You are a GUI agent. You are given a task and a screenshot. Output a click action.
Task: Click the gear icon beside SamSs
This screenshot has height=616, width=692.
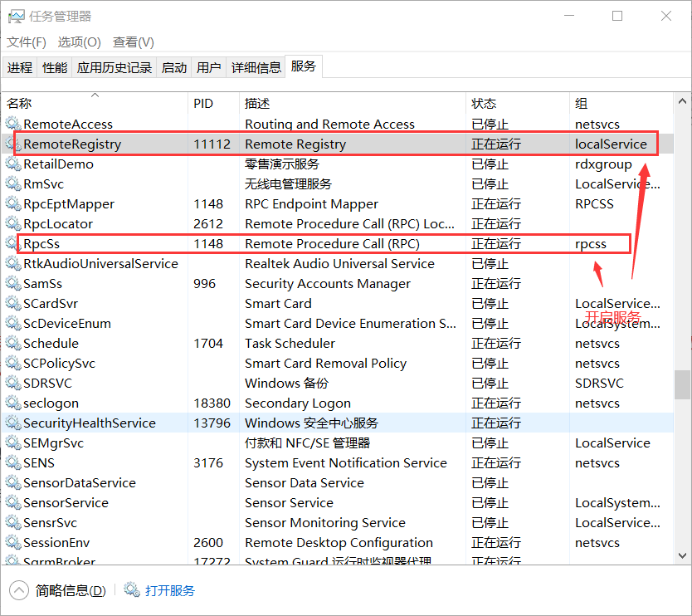pyautogui.click(x=13, y=283)
